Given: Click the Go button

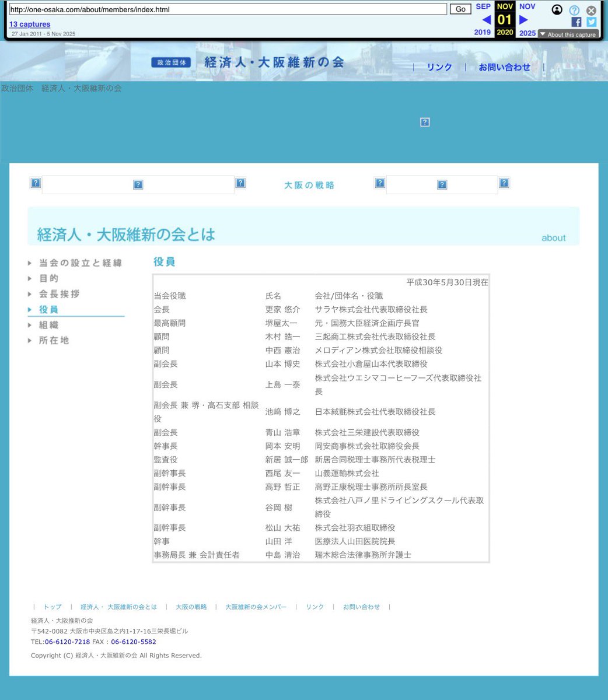Looking at the screenshot, I should pos(460,9).
